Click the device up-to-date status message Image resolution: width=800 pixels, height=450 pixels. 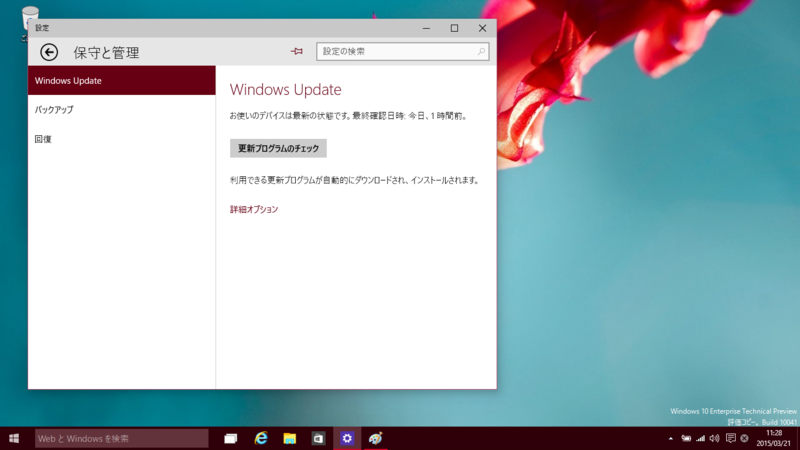click(x=348, y=116)
